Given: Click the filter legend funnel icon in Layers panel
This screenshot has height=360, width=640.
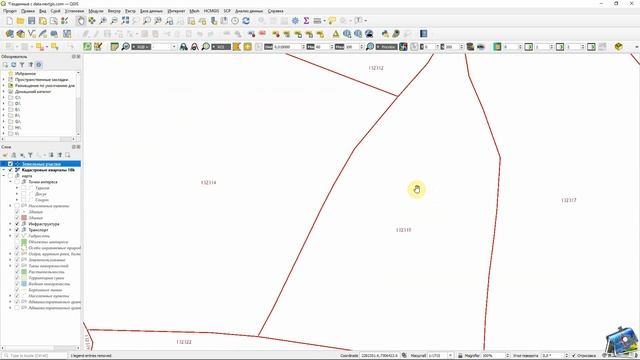Looking at the screenshot, I should click(x=30, y=155).
